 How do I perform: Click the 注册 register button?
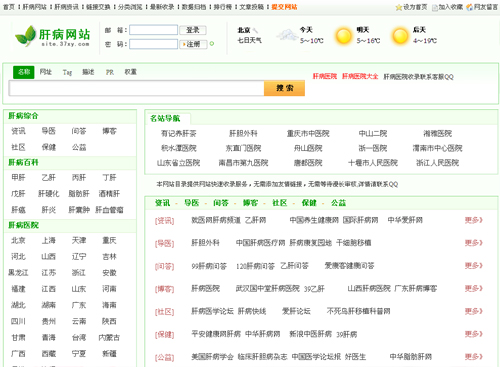[193, 44]
